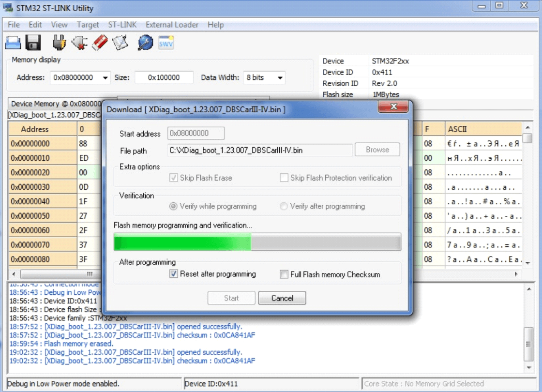The height and width of the screenshot is (392, 542).
Task: Click the memory Size input field
Action: (164, 77)
